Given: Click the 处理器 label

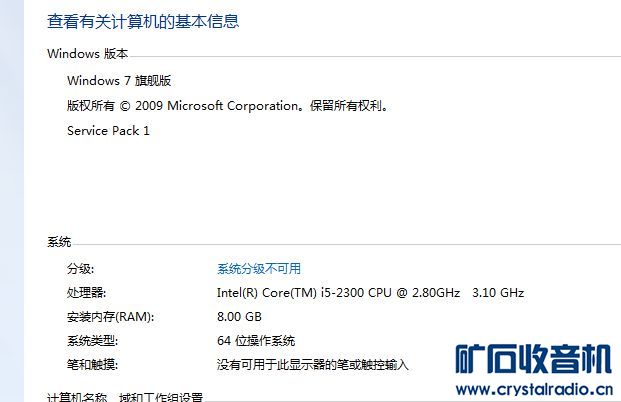Looking at the screenshot, I should [86, 293].
